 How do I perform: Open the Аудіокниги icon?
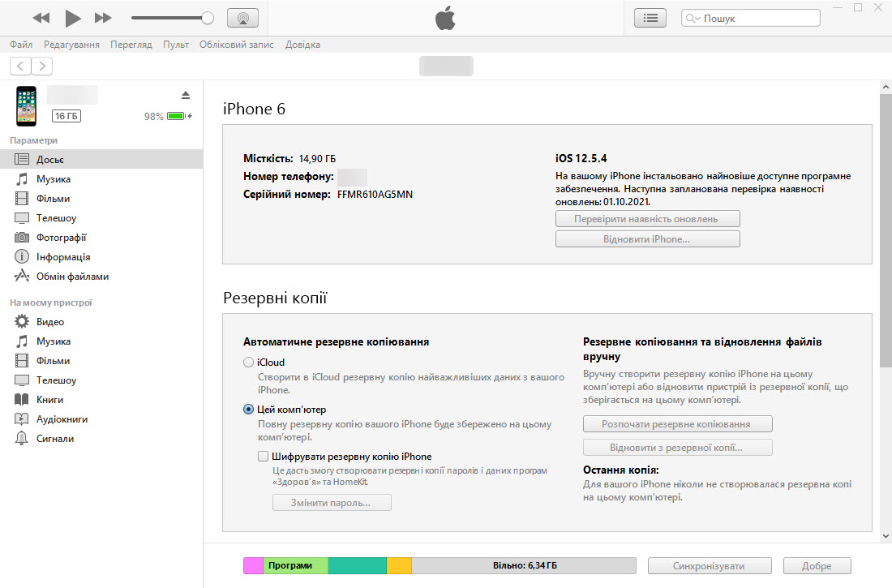click(22, 419)
